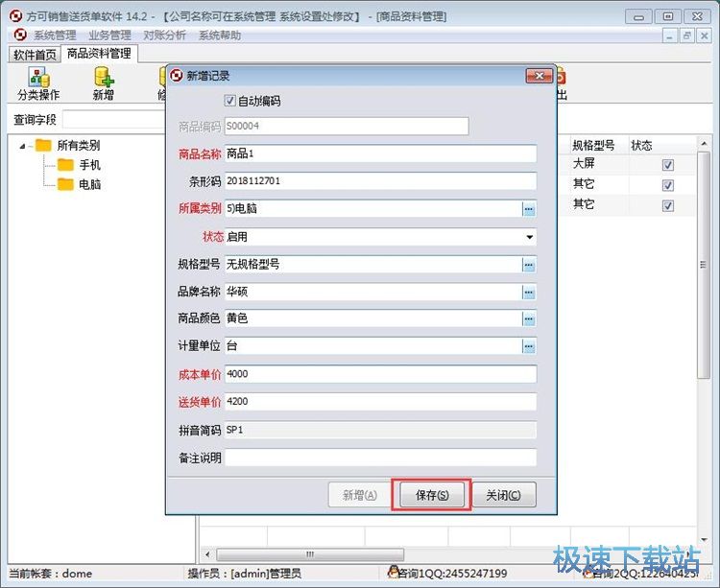This screenshot has height=588, width=720.
Task: Click the 查询字段 search box
Action: (x=114, y=119)
